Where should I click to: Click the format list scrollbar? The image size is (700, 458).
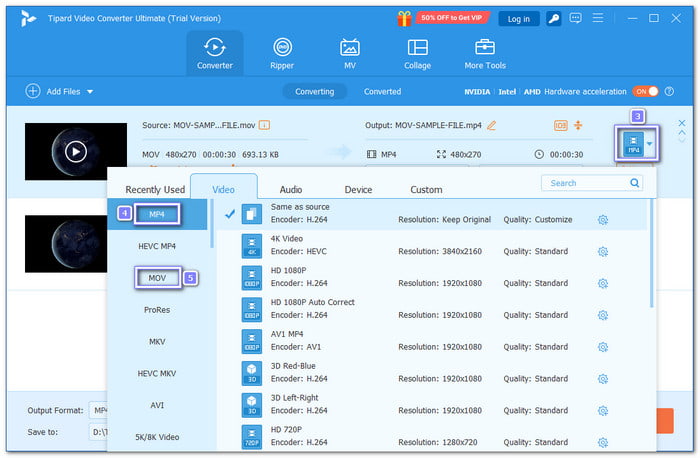tap(212, 223)
